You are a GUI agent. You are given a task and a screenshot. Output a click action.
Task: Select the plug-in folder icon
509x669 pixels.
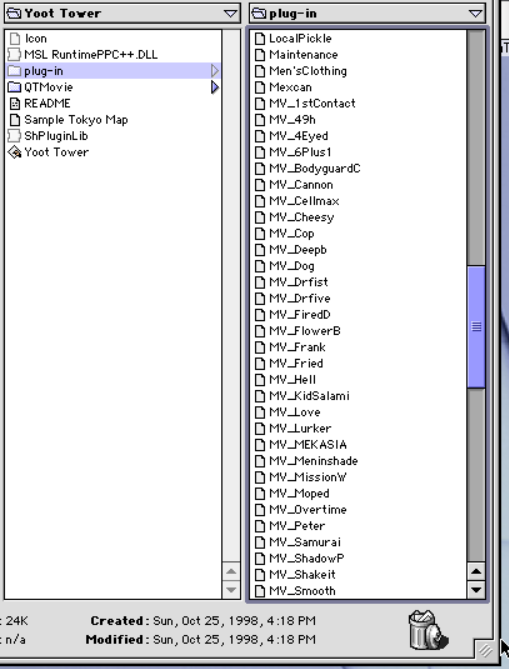pyautogui.click(x=15, y=71)
